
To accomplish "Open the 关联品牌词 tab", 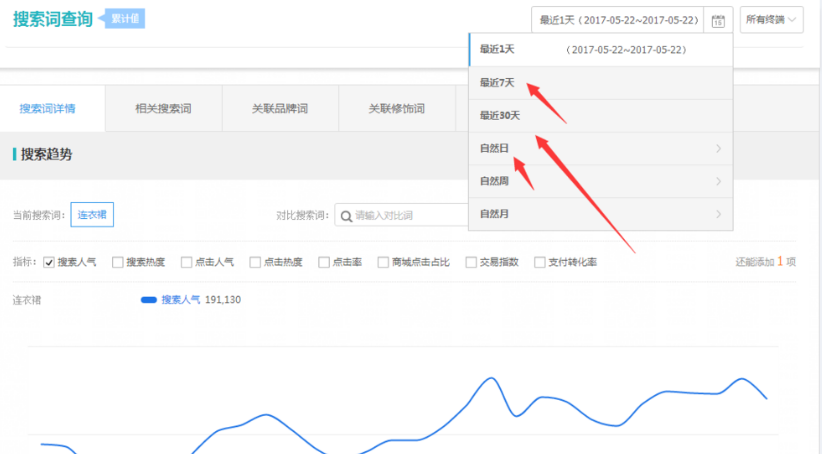I will pos(280,109).
